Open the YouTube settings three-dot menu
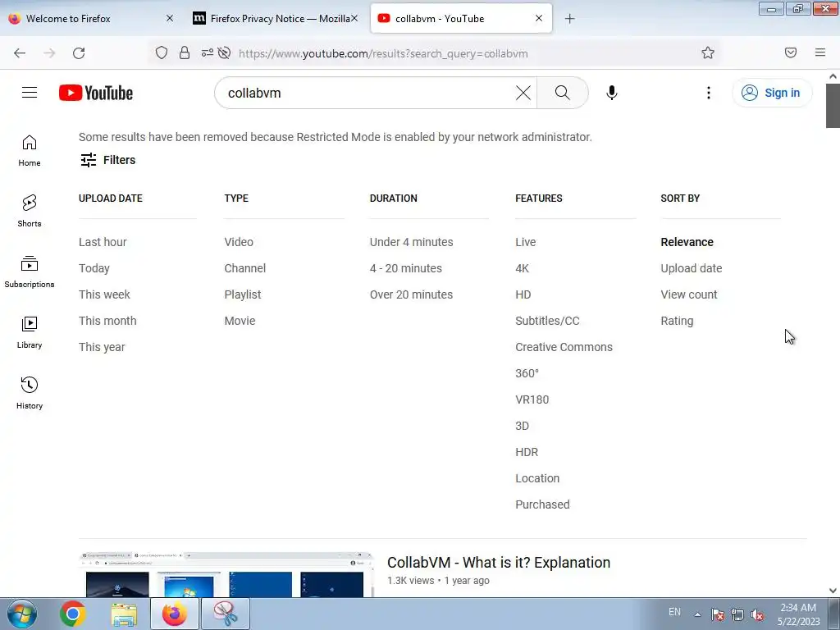Image resolution: width=840 pixels, height=630 pixels. tap(708, 93)
